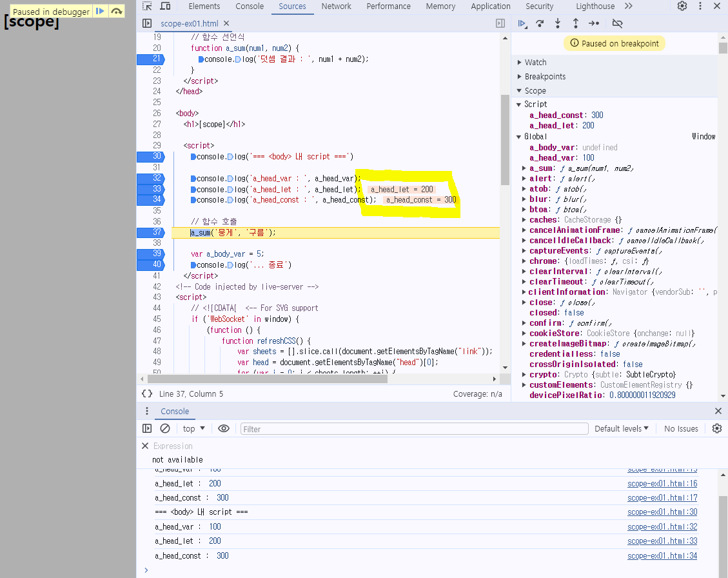Open DevTools customize menu (three dots)
Viewport: 728px width, 578px height.
[700, 6]
